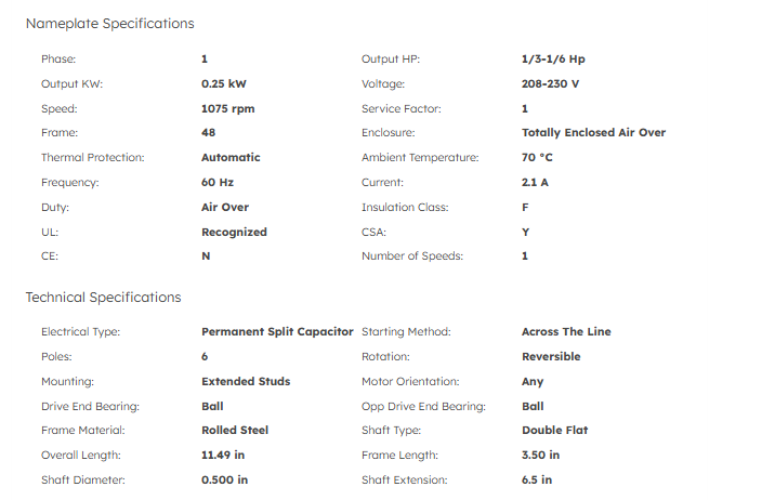Click the Thermal Protection label
The width and height of the screenshot is (775, 500).
point(93,157)
